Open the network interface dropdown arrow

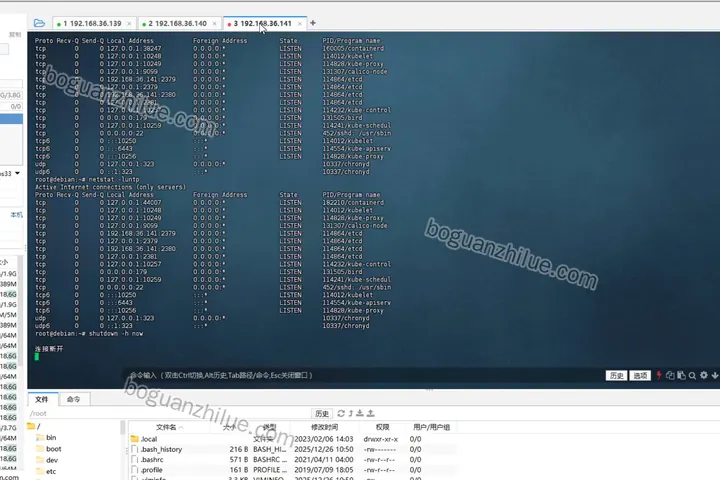pos(17,173)
